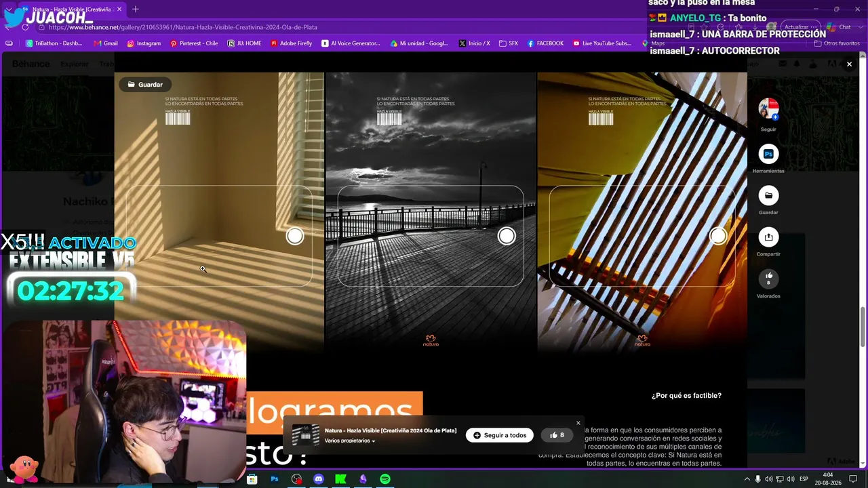Click the Actualizar browser update button
Image resolution: width=868 pixels, height=488 pixels.
pos(802,27)
